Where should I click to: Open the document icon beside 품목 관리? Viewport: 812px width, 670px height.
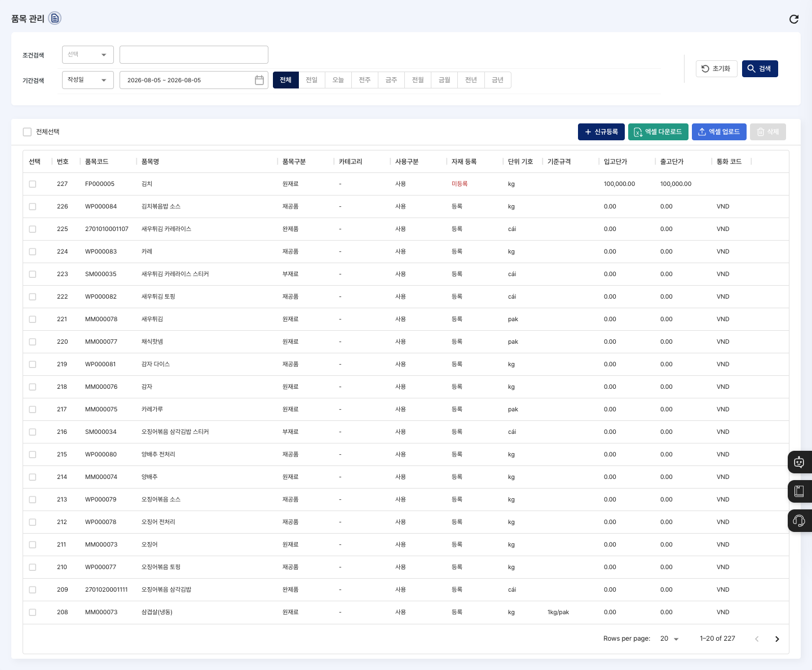pos(55,19)
